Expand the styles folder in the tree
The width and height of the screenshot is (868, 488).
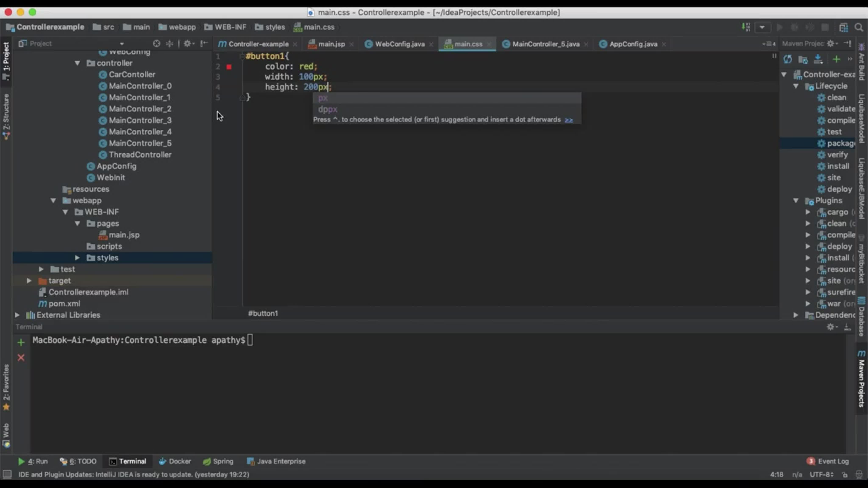[77, 258]
